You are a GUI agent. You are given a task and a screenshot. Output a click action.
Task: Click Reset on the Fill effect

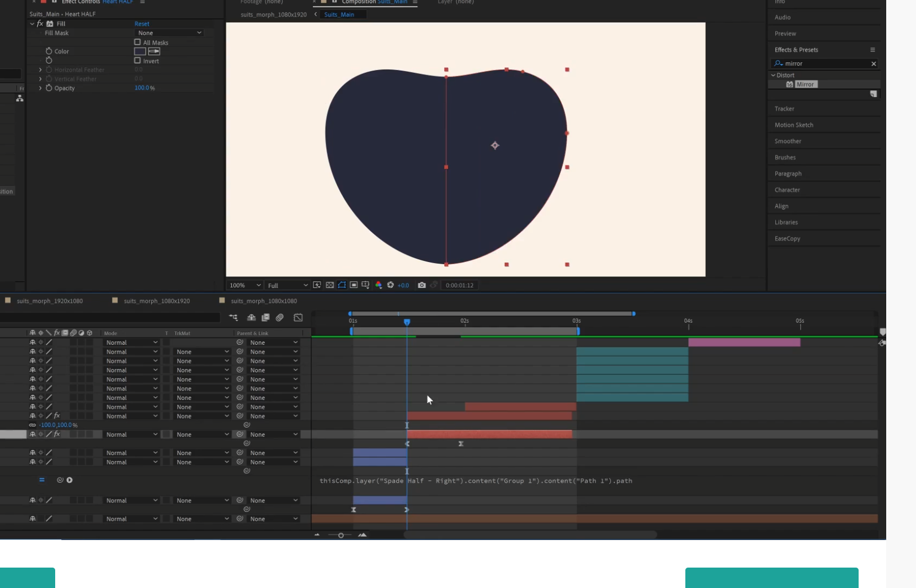(x=142, y=24)
